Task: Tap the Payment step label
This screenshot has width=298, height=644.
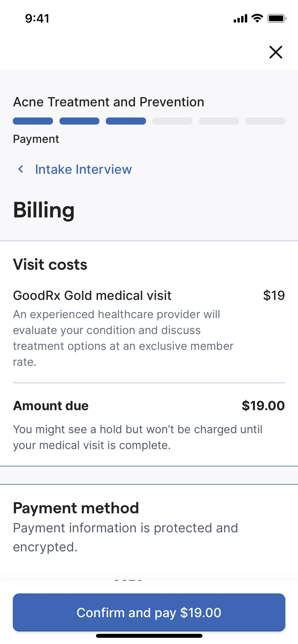Action: tap(36, 139)
